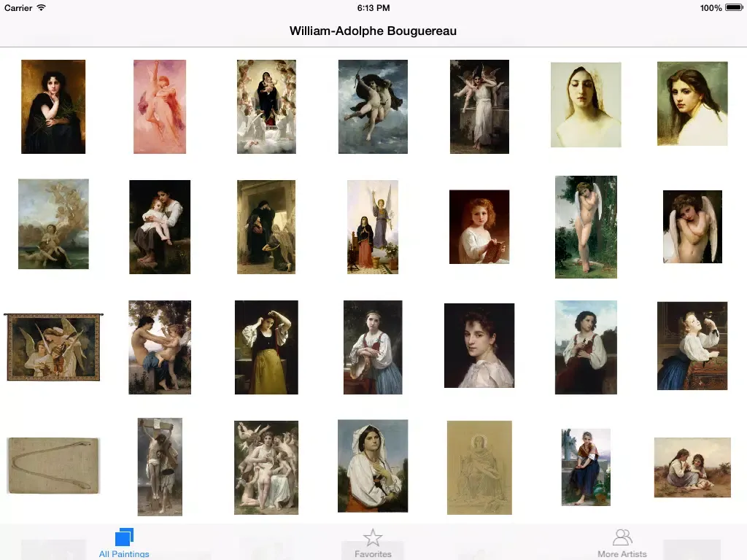Open seaside painting with cherubs in clouds
Image resolution: width=747 pixels, height=560 pixels.
(x=53, y=224)
